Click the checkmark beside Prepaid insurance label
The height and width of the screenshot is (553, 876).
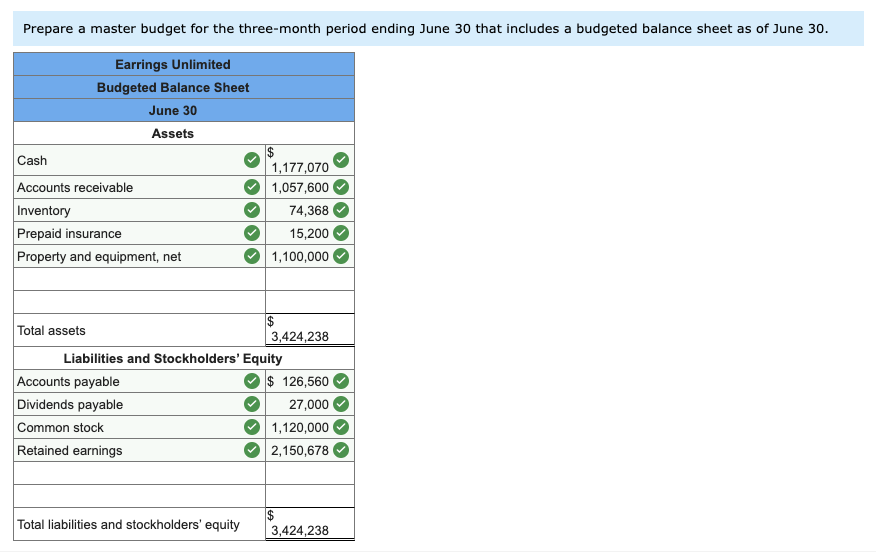(252, 233)
